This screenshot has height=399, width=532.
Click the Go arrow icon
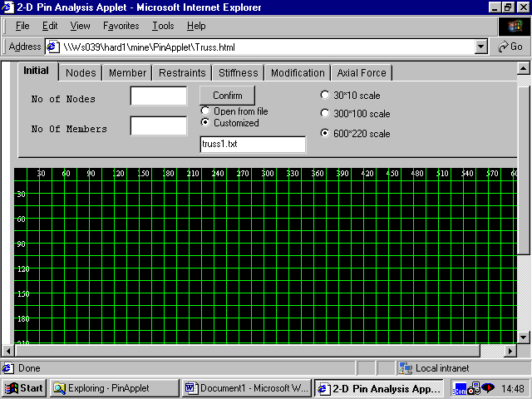coord(504,47)
